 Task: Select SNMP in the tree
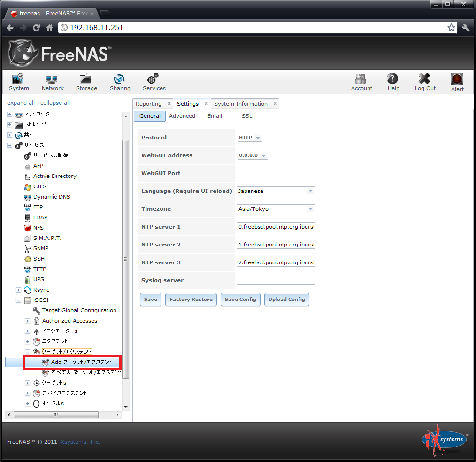[x=41, y=248]
